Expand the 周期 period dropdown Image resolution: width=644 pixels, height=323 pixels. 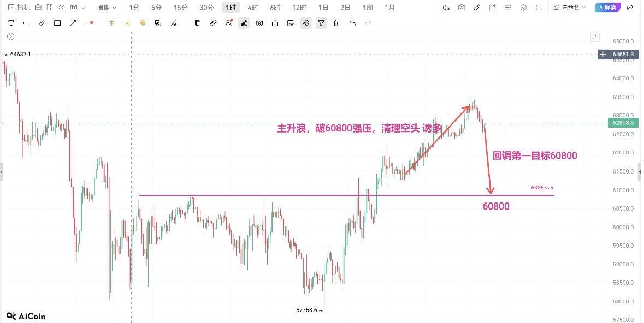coord(107,8)
